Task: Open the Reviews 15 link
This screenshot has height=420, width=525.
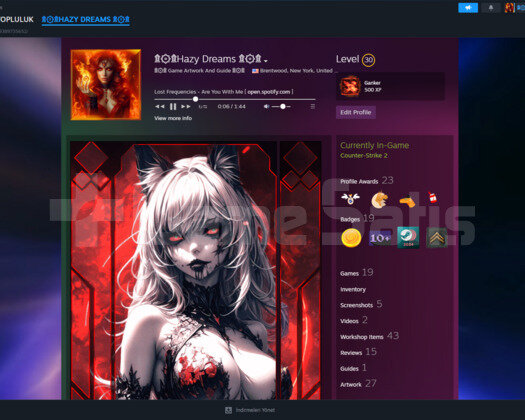Action: click(359, 352)
